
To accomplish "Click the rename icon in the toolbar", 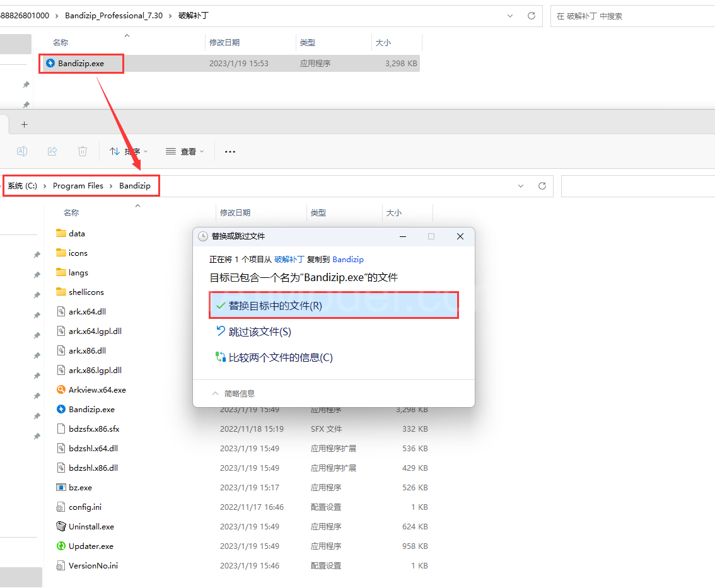I will point(22,151).
